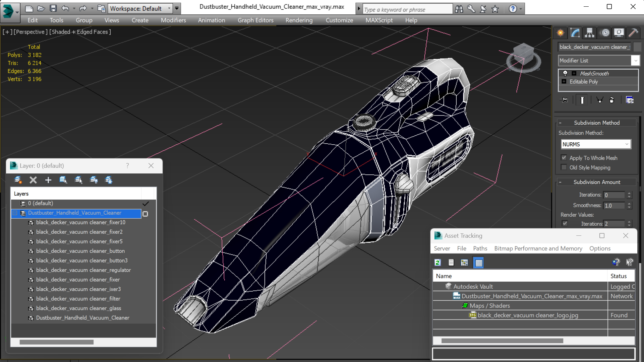This screenshot has height=362, width=644.
Task: Expand Editable Poly sub-object plus box
Action: click(x=564, y=82)
